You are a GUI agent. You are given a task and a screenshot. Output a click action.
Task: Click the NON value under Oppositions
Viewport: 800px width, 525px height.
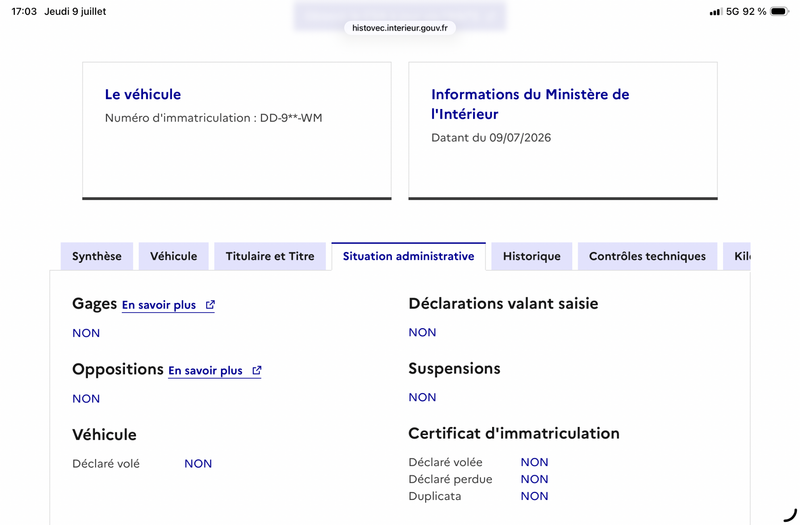coord(86,399)
